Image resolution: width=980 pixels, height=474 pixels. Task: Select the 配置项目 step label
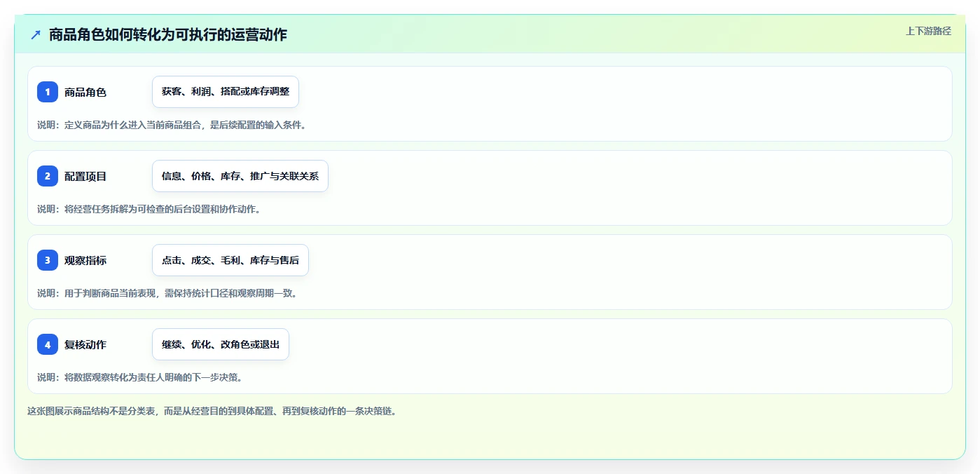[x=85, y=176]
